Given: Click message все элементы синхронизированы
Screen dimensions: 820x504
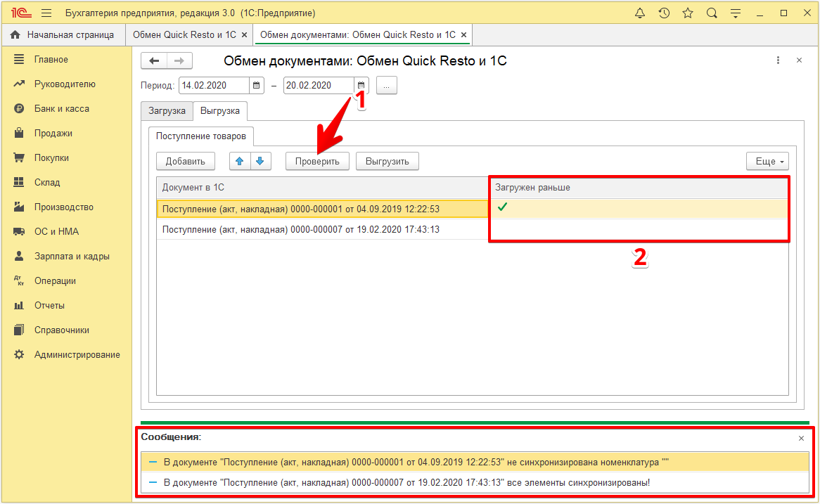Looking at the screenshot, I should (x=475, y=483).
